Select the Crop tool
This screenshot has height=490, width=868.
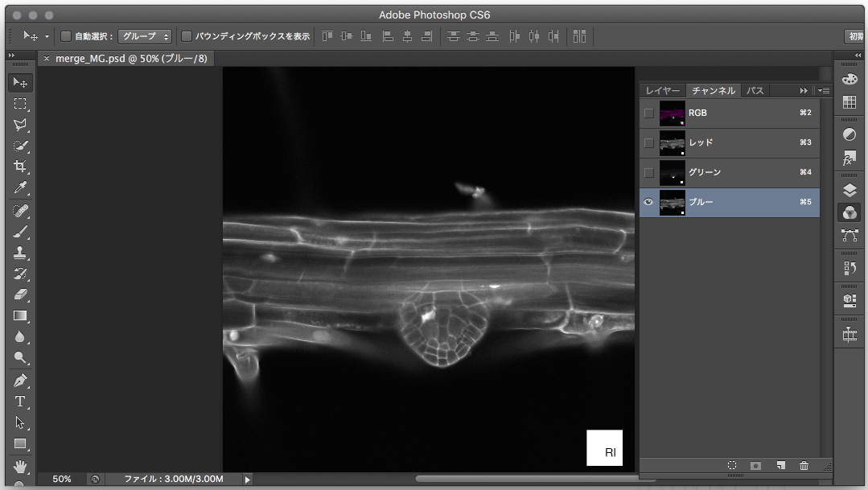pyautogui.click(x=20, y=167)
